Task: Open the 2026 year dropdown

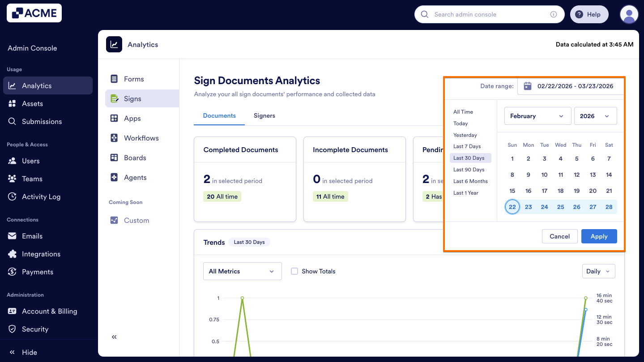Action: pos(595,115)
